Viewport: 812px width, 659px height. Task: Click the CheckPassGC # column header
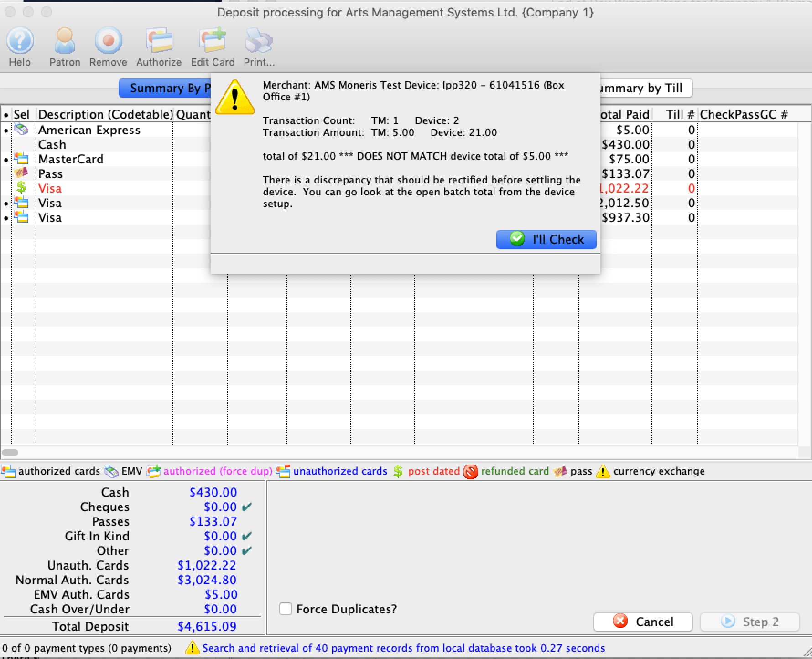point(744,114)
